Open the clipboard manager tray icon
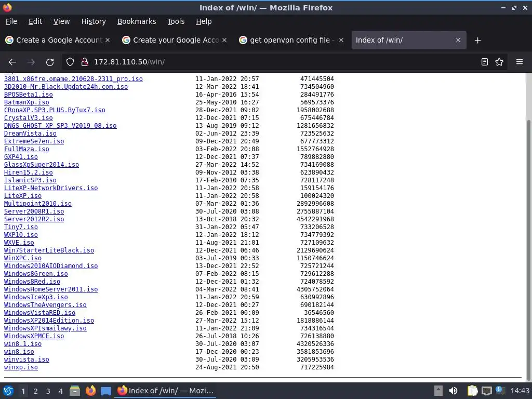Viewport: 532px width, 399px height. pyautogui.click(x=472, y=391)
